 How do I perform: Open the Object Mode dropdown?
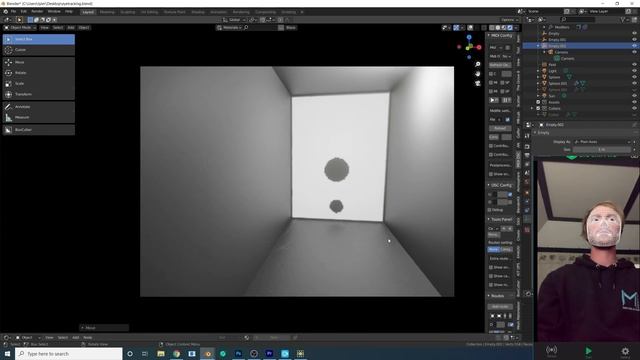point(20,28)
